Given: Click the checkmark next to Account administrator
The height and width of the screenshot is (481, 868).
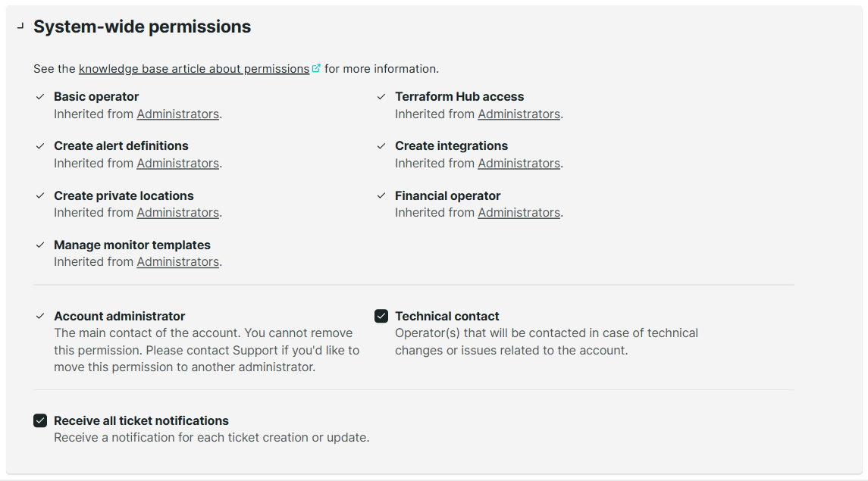Looking at the screenshot, I should tap(39, 316).
